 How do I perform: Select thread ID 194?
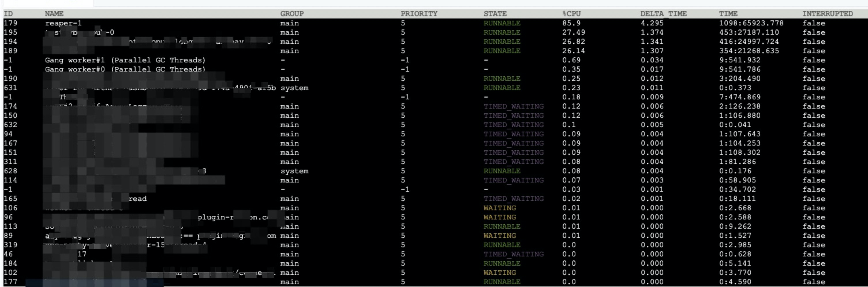(x=10, y=42)
